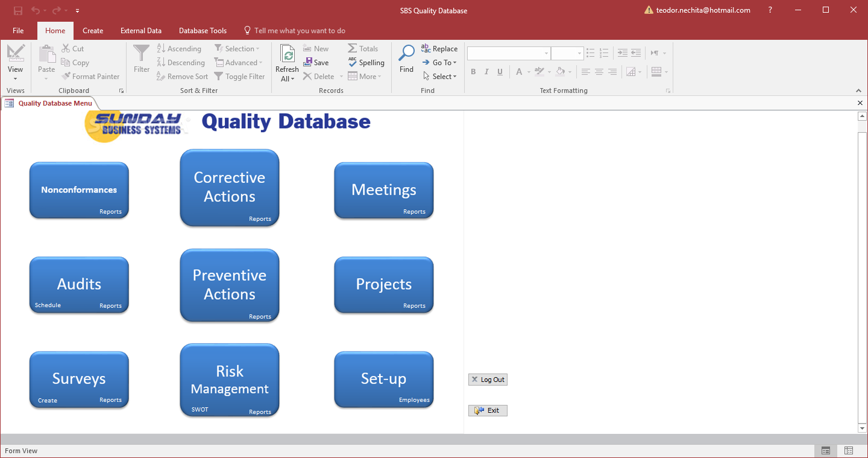
Task: Click the bulleted list icon
Action: click(591, 53)
